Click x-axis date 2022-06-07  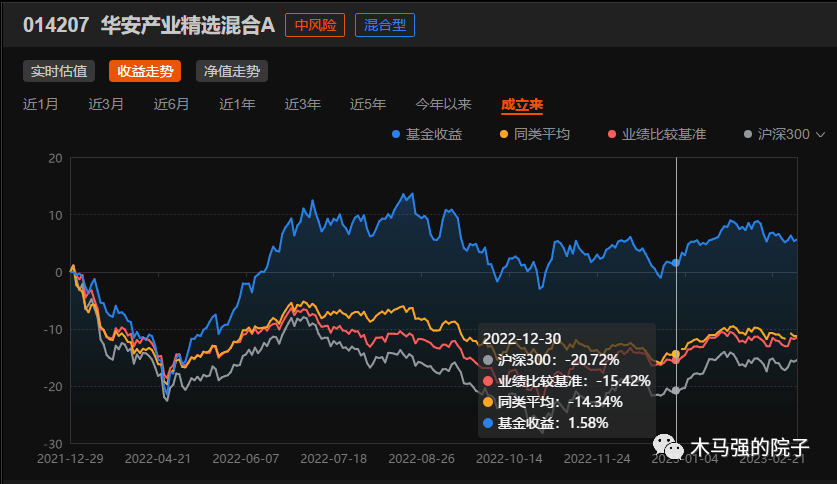[246, 459]
